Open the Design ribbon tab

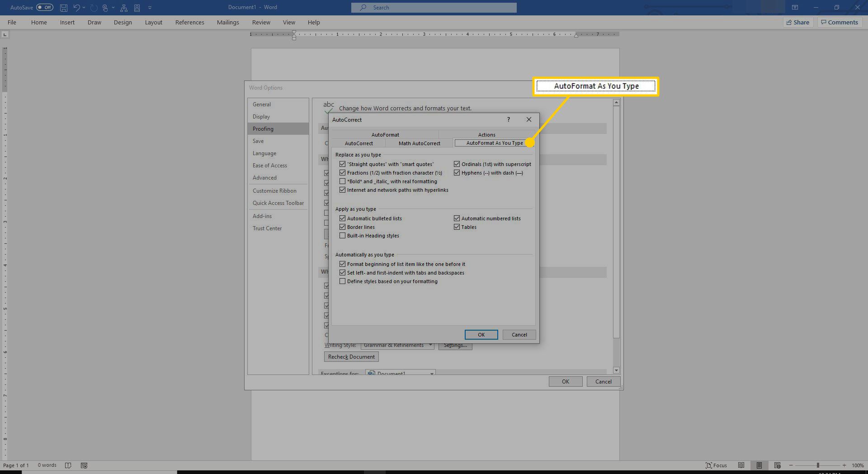click(x=123, y=22)
